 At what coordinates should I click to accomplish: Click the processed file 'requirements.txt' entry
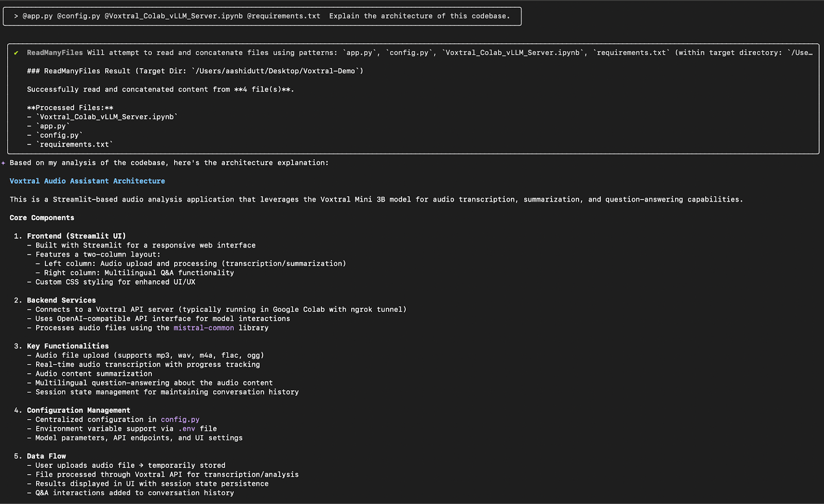click(x=74, y=145)
